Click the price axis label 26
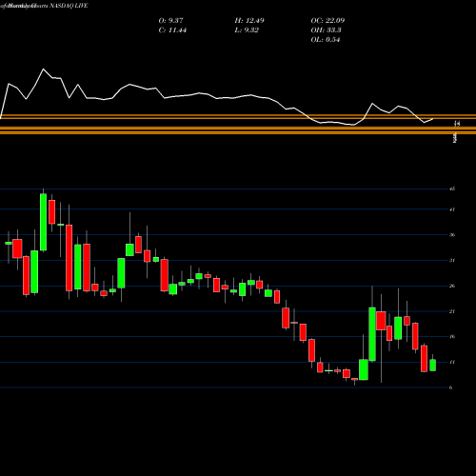This screenshot has width=476, height=476. [x=452, y=286]
